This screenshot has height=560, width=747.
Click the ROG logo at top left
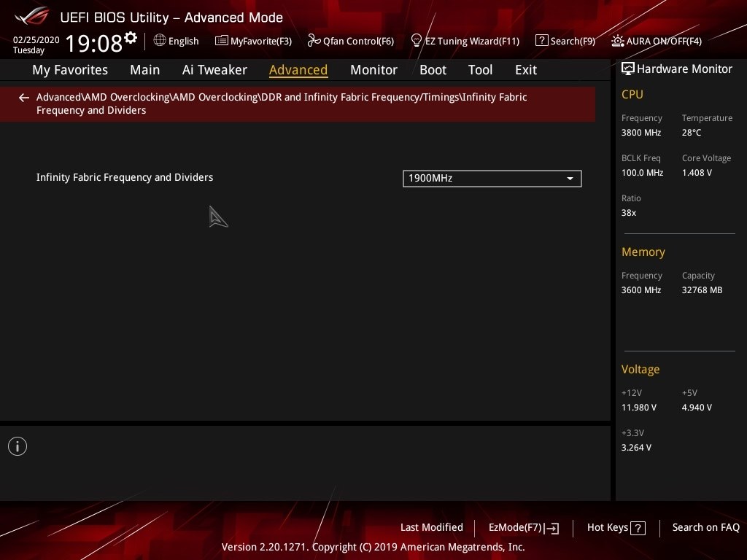tap(32, 16)
